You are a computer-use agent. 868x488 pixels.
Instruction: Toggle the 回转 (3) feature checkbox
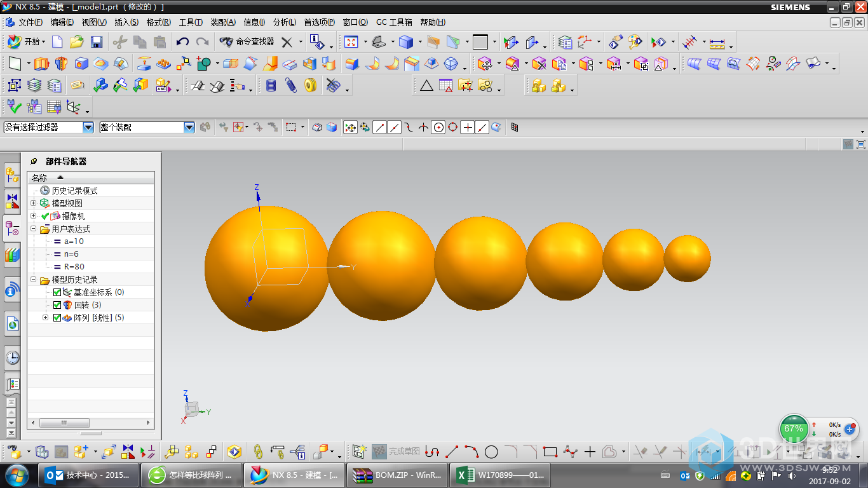pos(57,305)
